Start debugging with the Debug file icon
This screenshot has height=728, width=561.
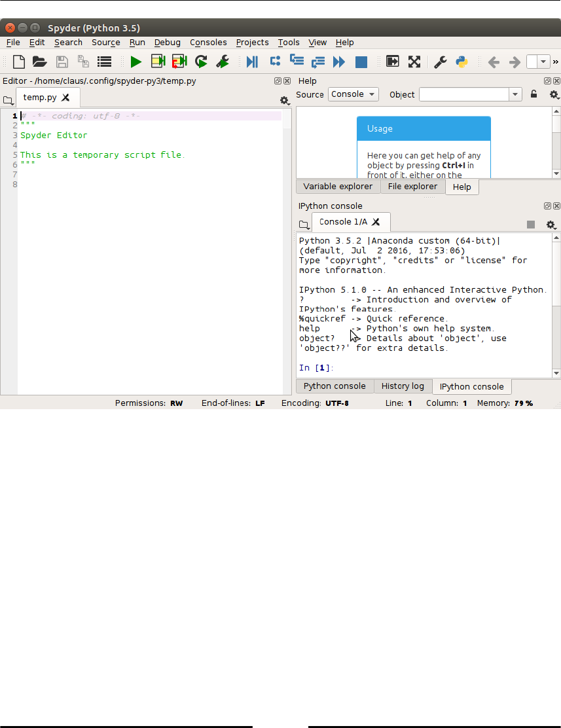coord(252,62)
